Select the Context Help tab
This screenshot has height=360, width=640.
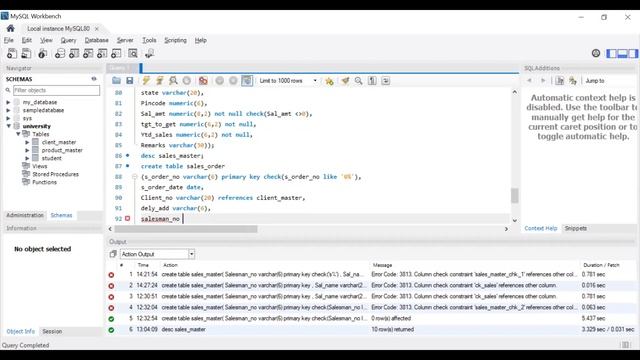[x=541, y=228]
